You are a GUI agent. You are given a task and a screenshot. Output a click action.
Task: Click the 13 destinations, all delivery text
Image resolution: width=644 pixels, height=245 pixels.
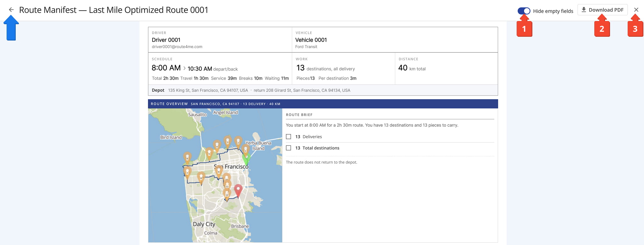[x=325, y=68]
